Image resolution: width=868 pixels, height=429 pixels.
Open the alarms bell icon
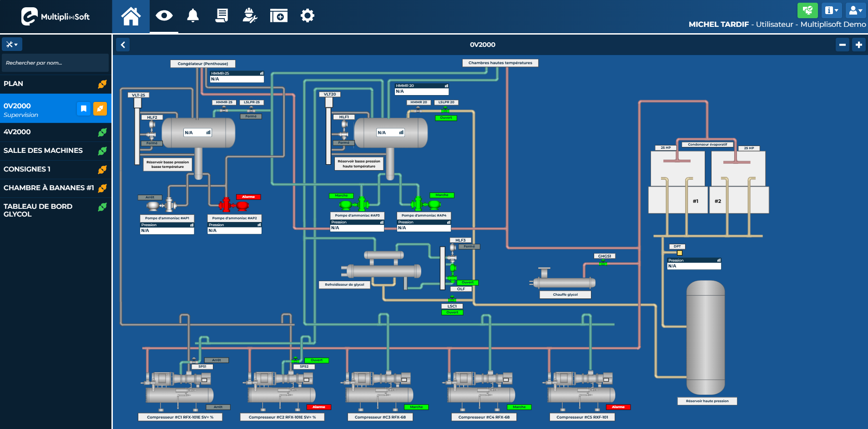coord(193,16)
